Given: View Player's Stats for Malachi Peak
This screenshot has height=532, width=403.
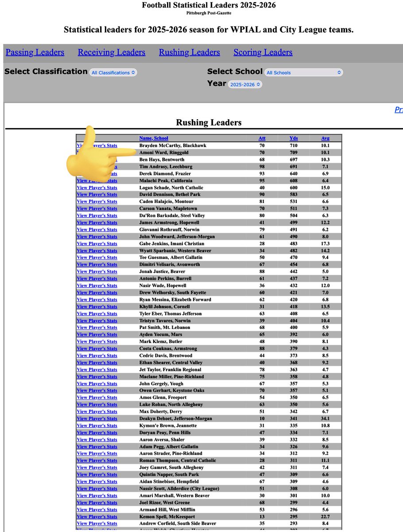Looking at the screenshot, I should (97, 180).
